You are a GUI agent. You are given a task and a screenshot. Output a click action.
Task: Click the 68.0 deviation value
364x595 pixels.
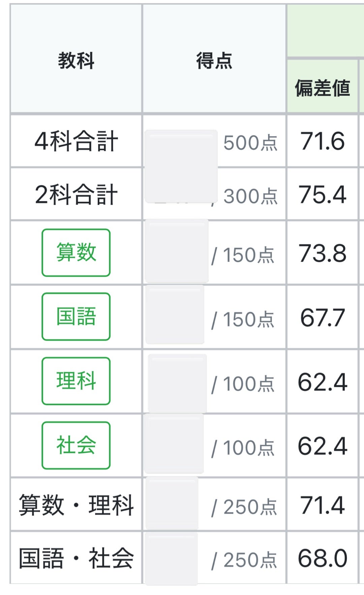[x=322, y=558]
